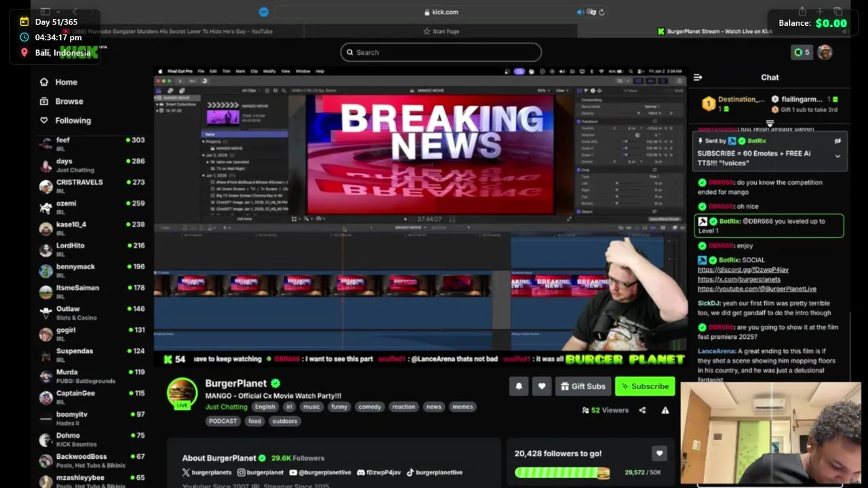
Task: Open boomyitv channel in sidebar
Action: click(x=92, y=418)
